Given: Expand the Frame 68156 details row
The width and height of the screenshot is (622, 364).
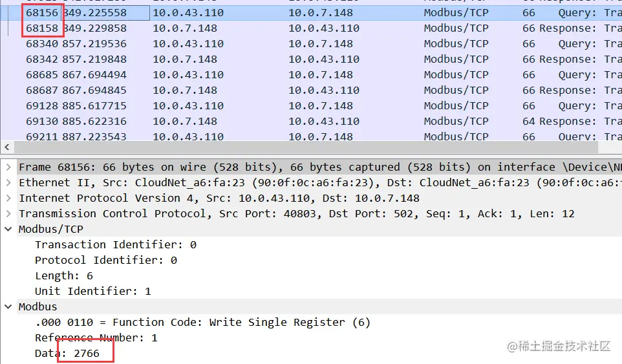Looking at the screenshot, I should point(8,167).
